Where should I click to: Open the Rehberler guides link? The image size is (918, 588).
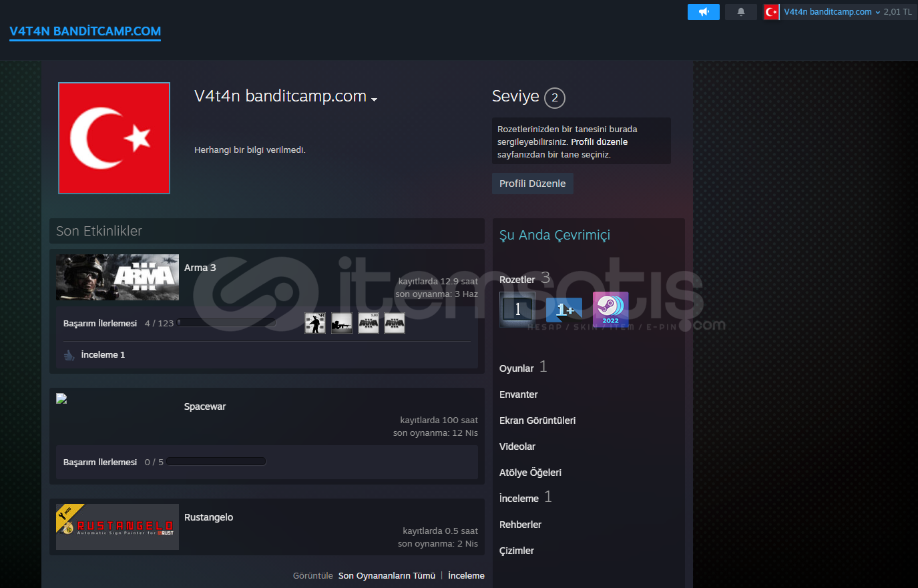pyautogui.click(x=520, y=525)
